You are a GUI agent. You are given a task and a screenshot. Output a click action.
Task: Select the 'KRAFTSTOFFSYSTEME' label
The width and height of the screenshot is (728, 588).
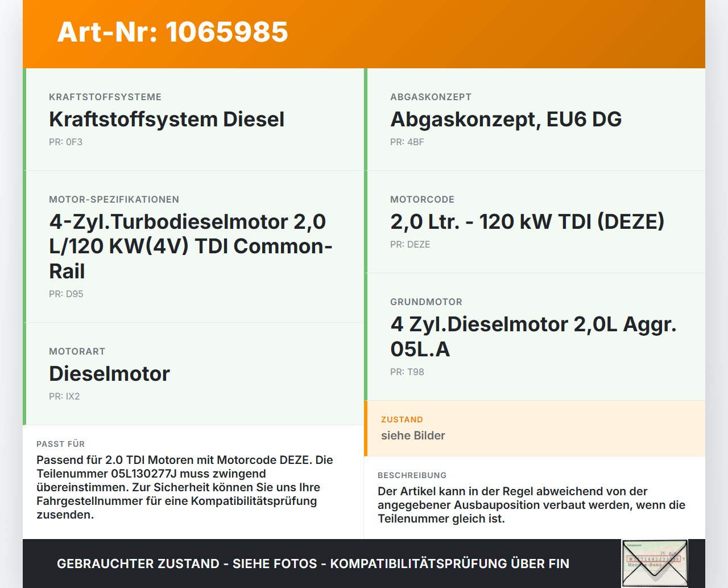click(105, 97)
